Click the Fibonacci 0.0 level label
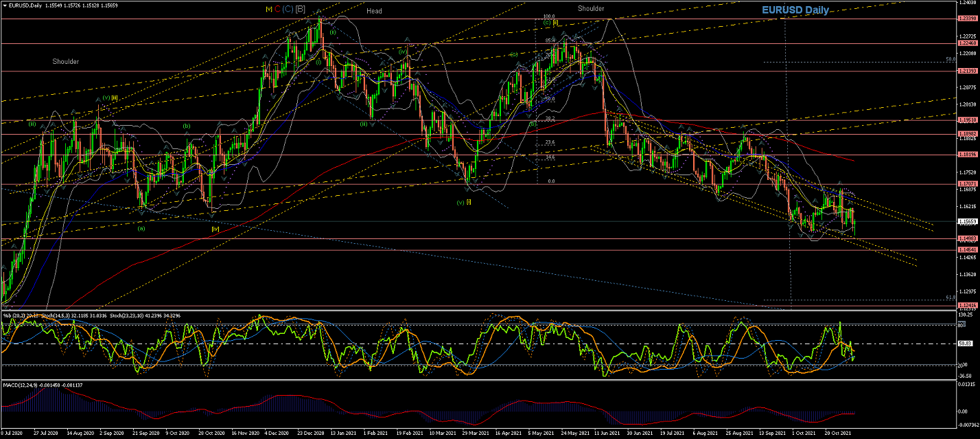Viewport: 980px width, 439px height. click(x=550, y=181)
